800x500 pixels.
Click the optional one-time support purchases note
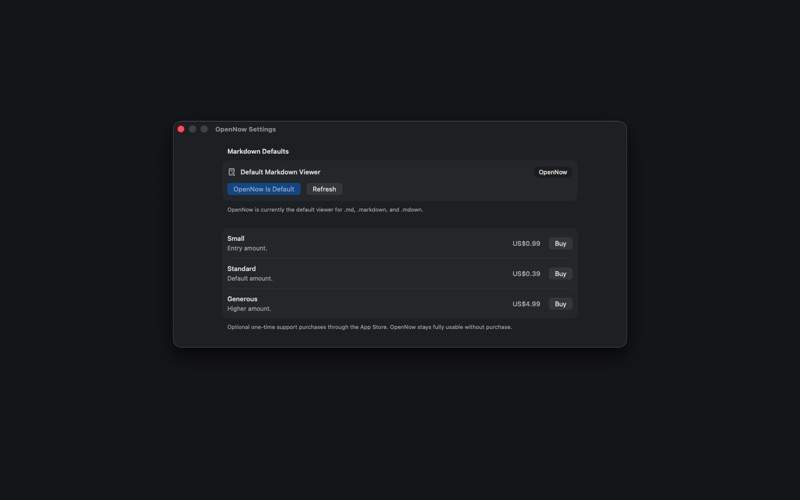pyautogui.click(x=369, y=327)
